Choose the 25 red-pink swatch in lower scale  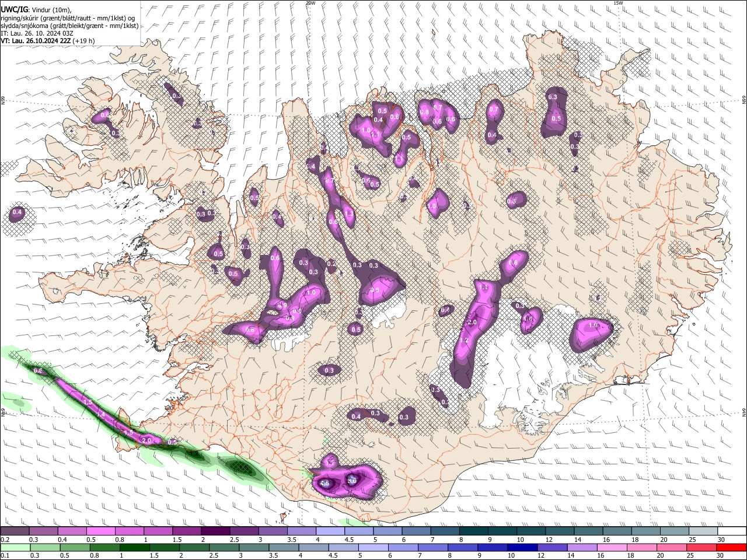coord(702,547)
